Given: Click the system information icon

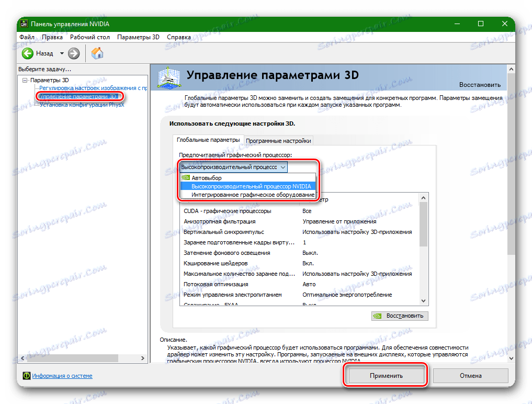Looking at the screenshot, I should pos(27,376).
